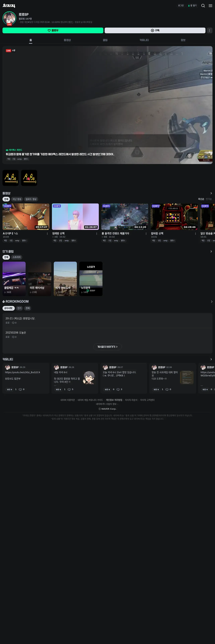Play the 미친 레이서남 clip
This screenshot has height=644, width=215.
(40, 279)
